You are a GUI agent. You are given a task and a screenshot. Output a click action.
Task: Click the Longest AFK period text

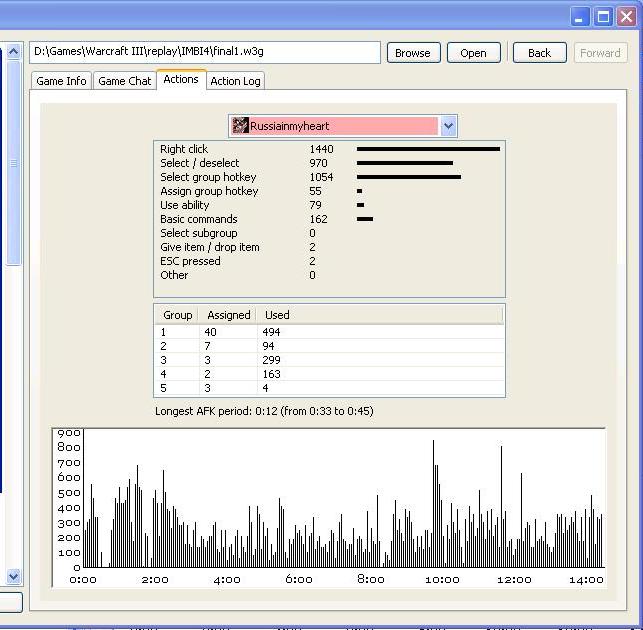pos(264,411)
